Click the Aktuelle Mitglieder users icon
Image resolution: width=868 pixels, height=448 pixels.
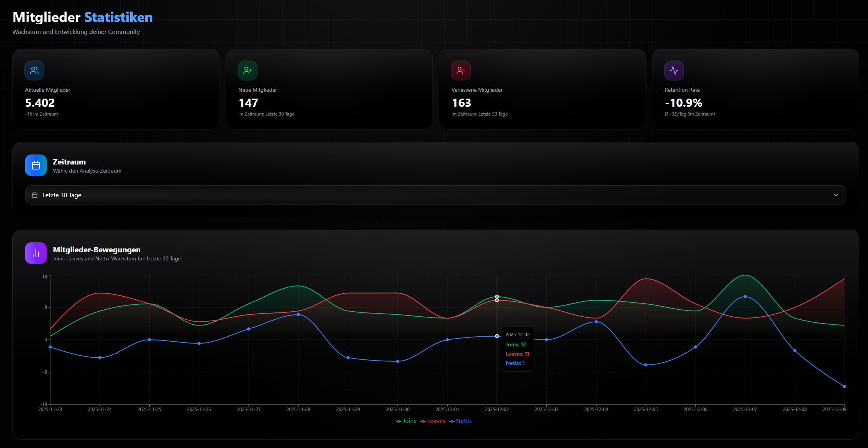34,70
